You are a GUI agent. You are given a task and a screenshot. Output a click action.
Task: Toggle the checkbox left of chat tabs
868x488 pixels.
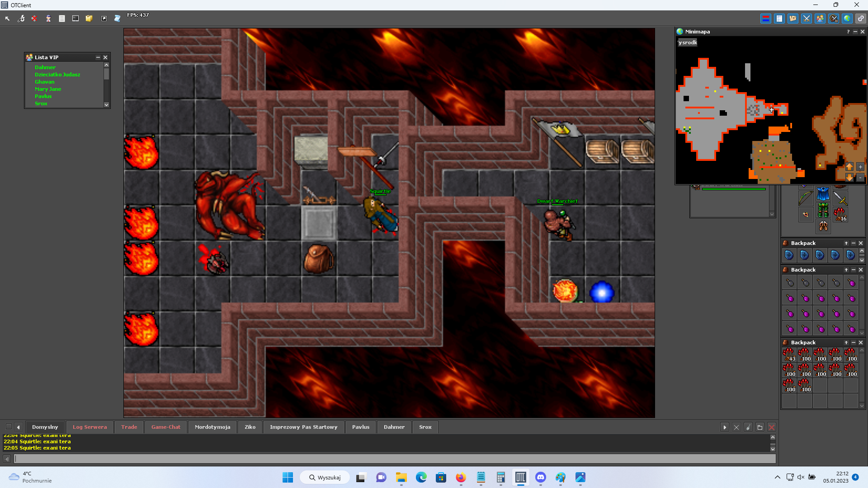click(9, 427)
